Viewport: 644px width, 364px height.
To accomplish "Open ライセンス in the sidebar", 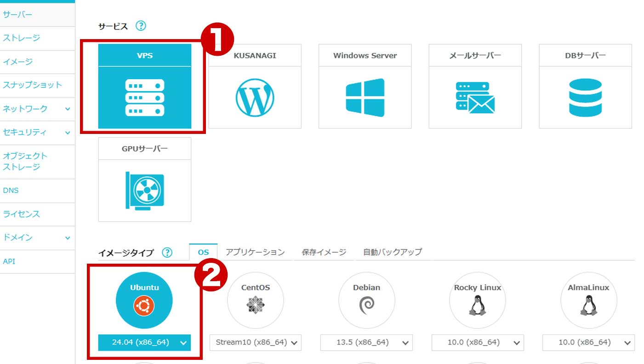I will 37,214.
